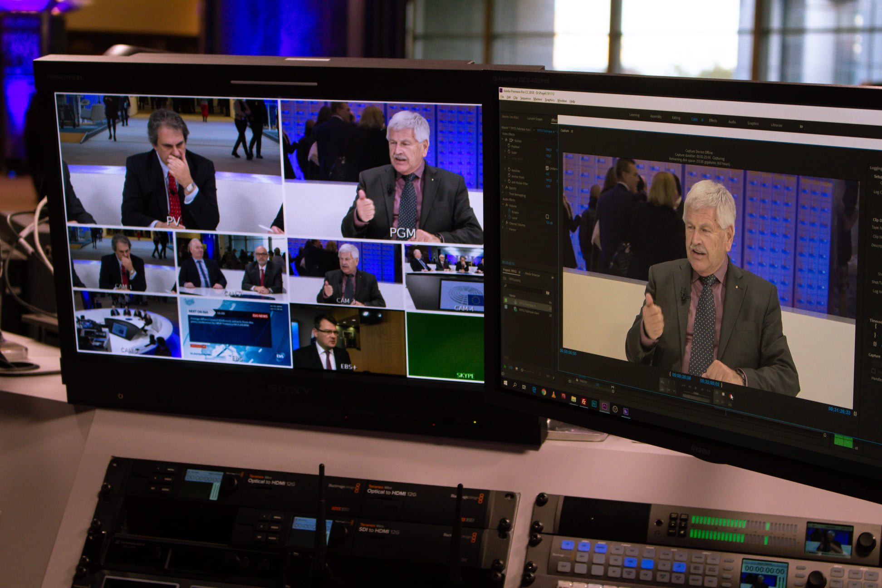Switch Project panel to icon view

[517, 368]
